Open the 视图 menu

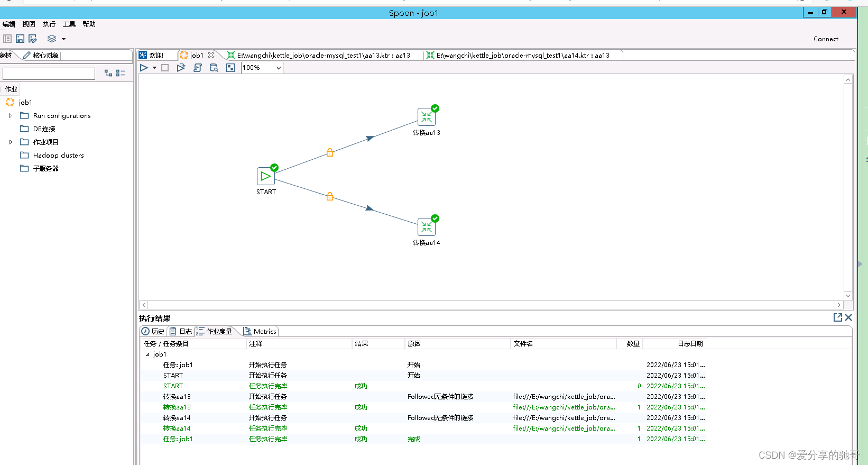tap(29, 24)
